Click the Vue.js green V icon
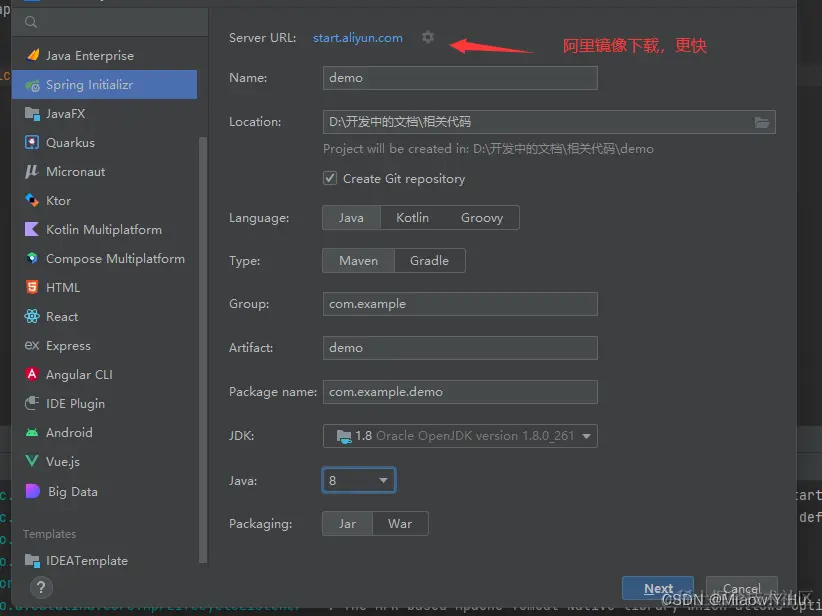This screenshot has width=822, height=616. coord(33,461)
